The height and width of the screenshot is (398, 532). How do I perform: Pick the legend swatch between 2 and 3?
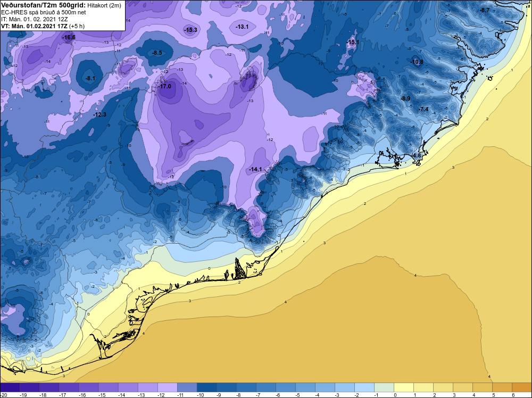(x=443, y=387)
